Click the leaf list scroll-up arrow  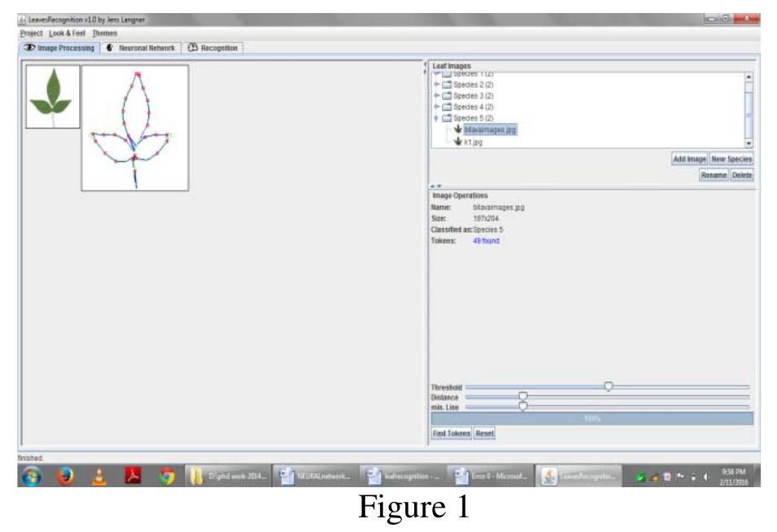(x=748, y=77)
